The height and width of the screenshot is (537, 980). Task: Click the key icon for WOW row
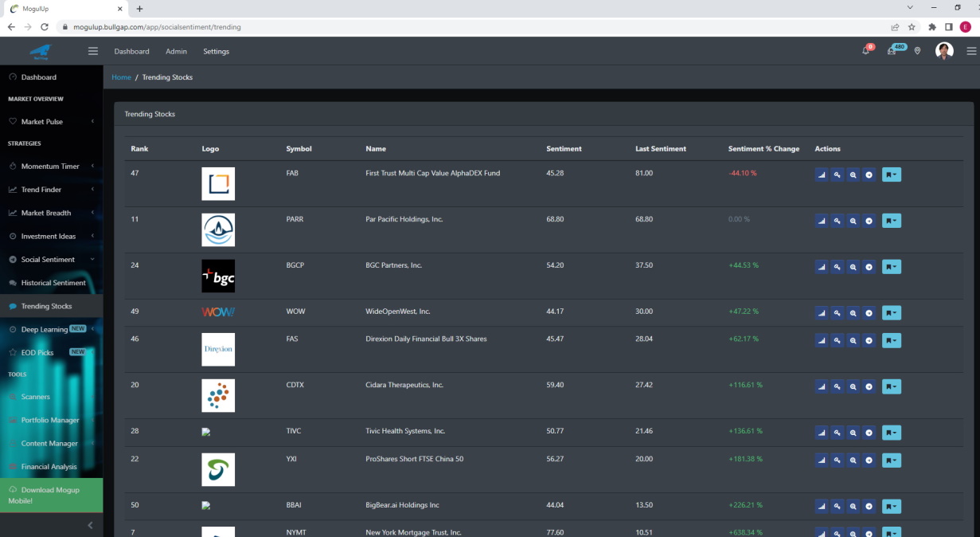tap(837, 313)
